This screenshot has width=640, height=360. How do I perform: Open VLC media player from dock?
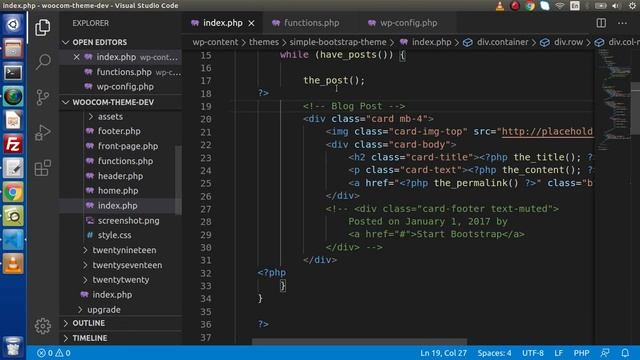tap(13, 264)
